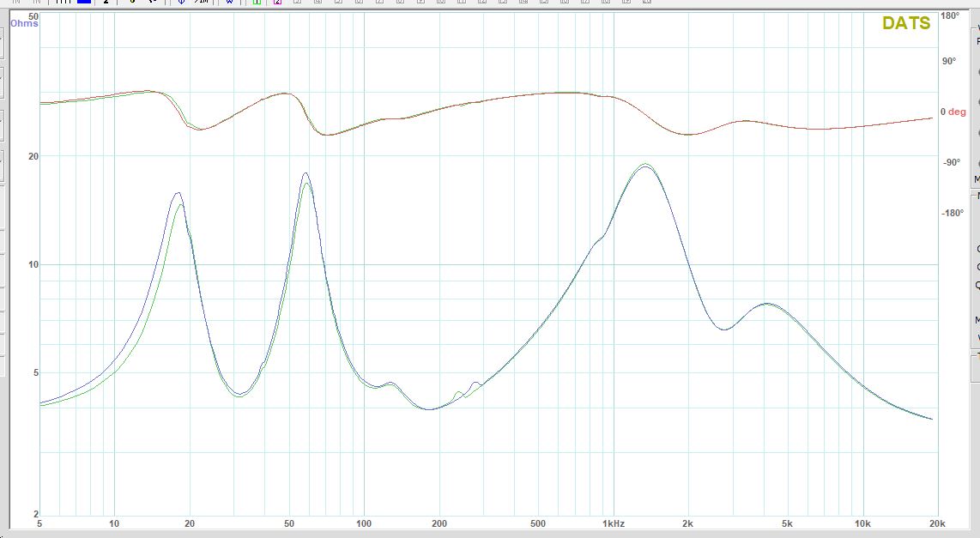Screen dimensions: 980x538
Task: Click the "180°" phase scale label
Action: click(950, 16)
